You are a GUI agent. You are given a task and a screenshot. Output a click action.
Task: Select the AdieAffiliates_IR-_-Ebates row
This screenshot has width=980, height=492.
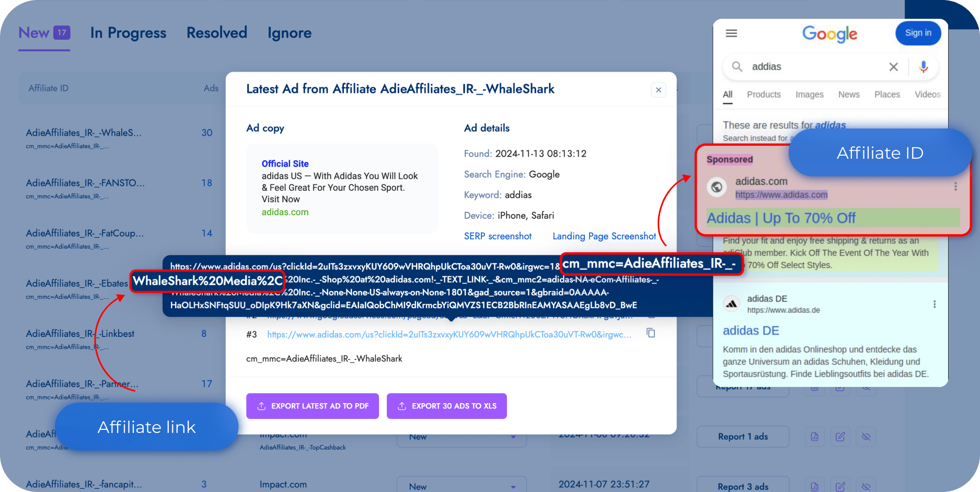coord(77,283)
